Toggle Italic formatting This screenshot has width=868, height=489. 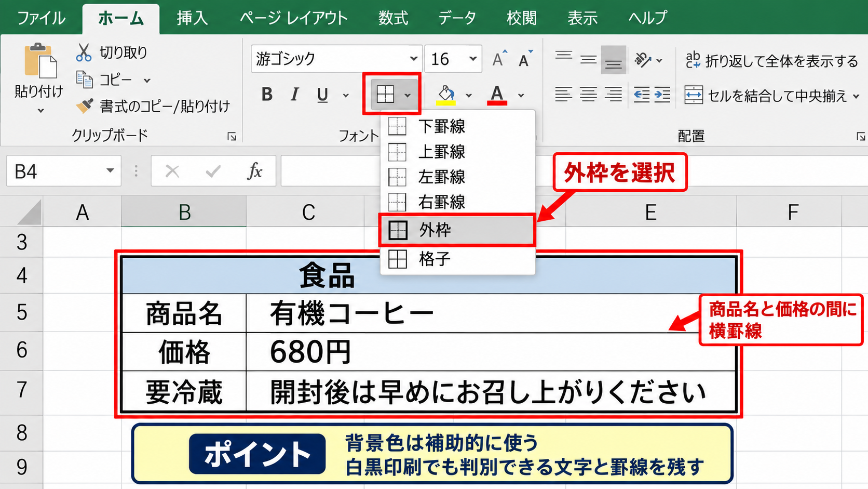pos(295,94)
